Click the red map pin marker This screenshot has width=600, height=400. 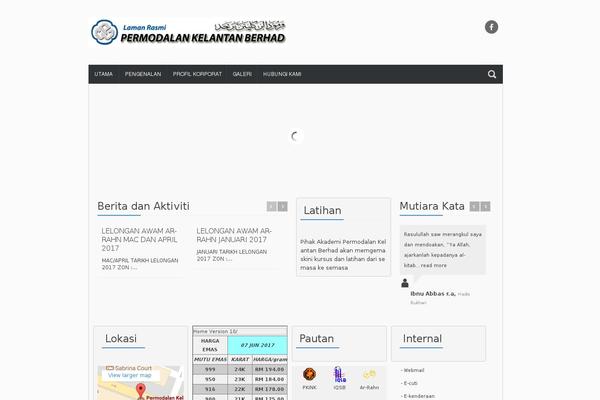click(141, 391)
